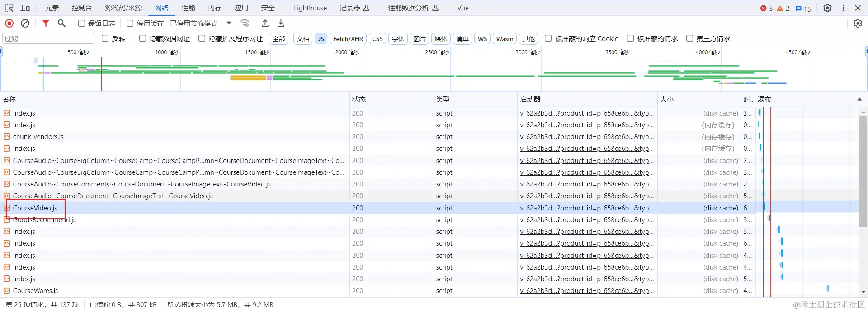Image resolution: width=868 pixels, height=312 pixels.
Task: Switch to the 元素 tab
Action: click(x=52, y=8)
